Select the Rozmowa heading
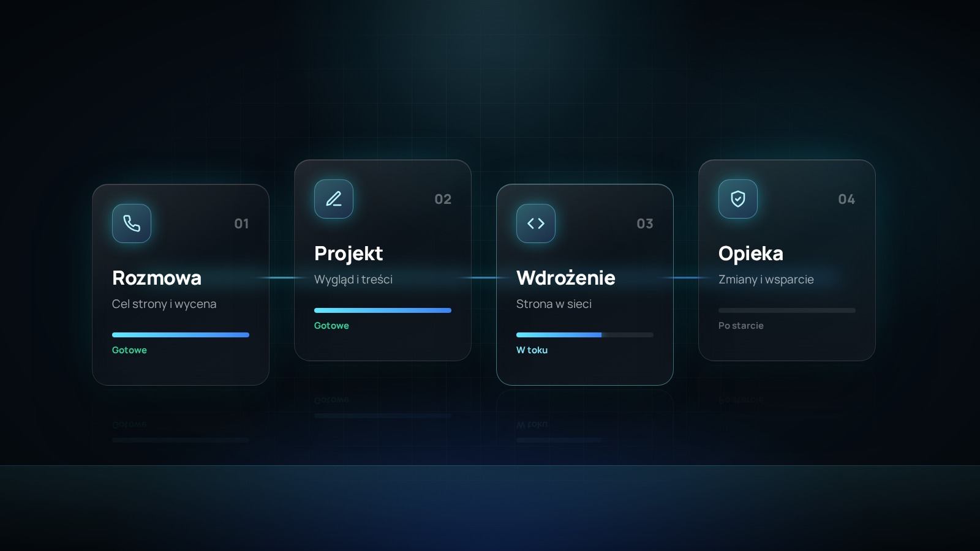Screen dimensions: 980x551 (x=157, y=278)
